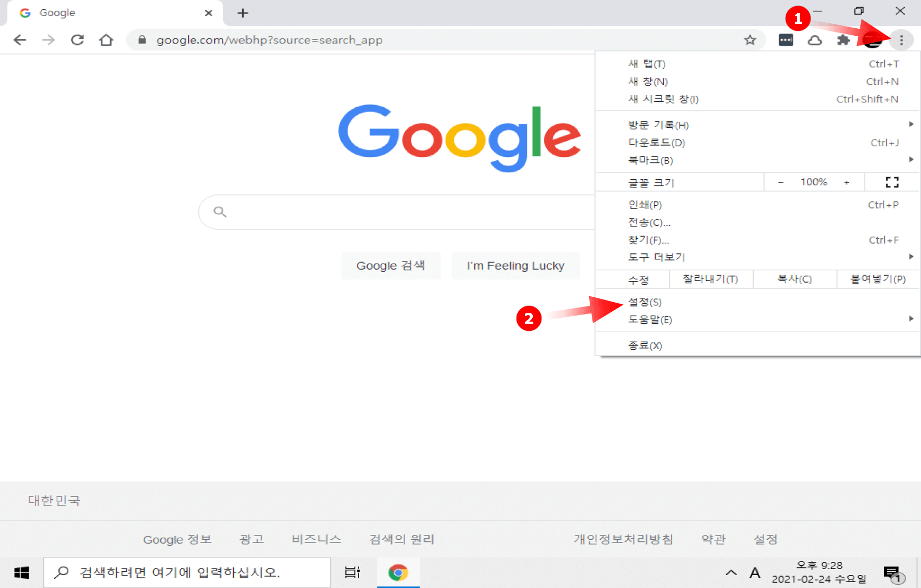Click 붙여넣기(P) paste button
Image resolution: width=921 pixels, height=588 pixels.
(x=878, y=279)
